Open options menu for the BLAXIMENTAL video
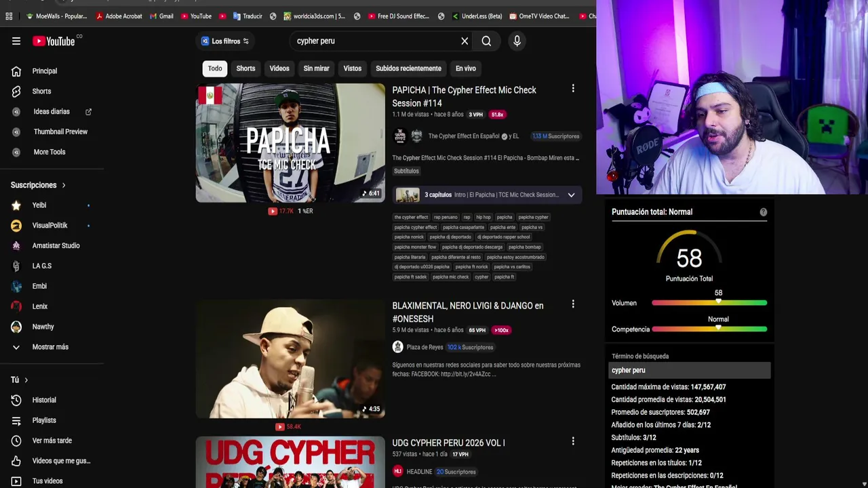868x488 pixels. point(573,304)
